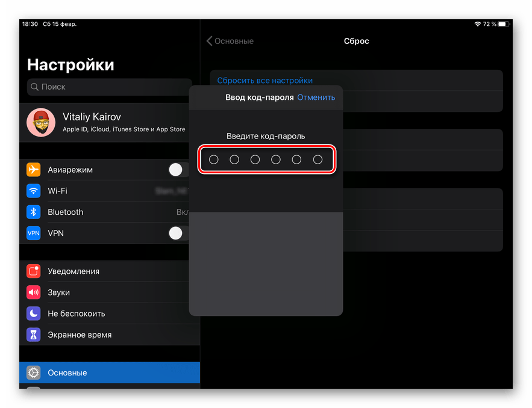
Task: Tap the last passcode digit circle
Action: tap(318, 159)
